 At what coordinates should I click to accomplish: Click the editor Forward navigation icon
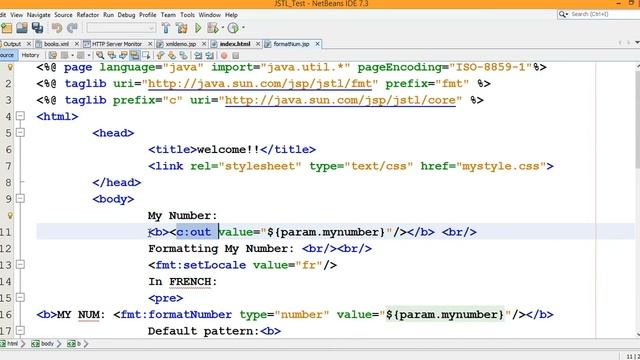tap(80, 55)
